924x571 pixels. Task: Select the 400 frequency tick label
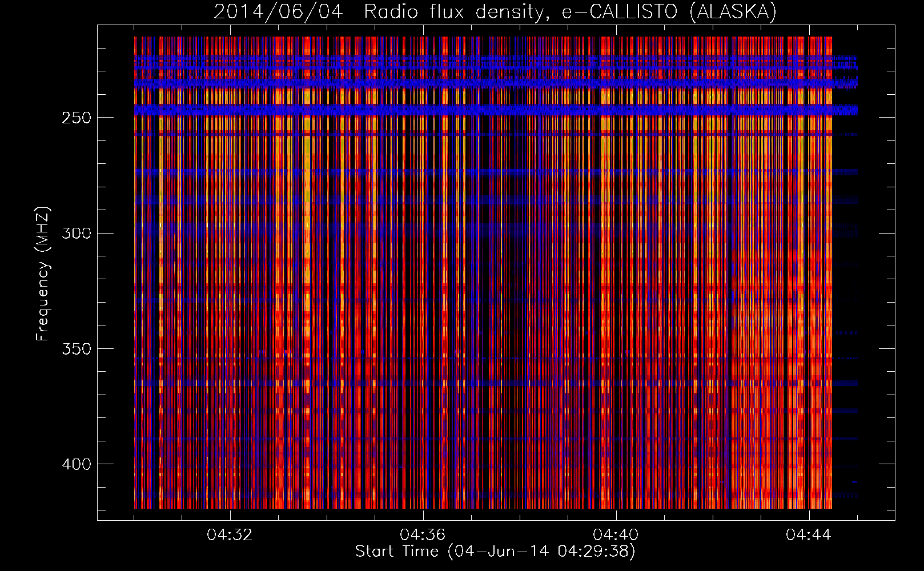coord(77,464)
